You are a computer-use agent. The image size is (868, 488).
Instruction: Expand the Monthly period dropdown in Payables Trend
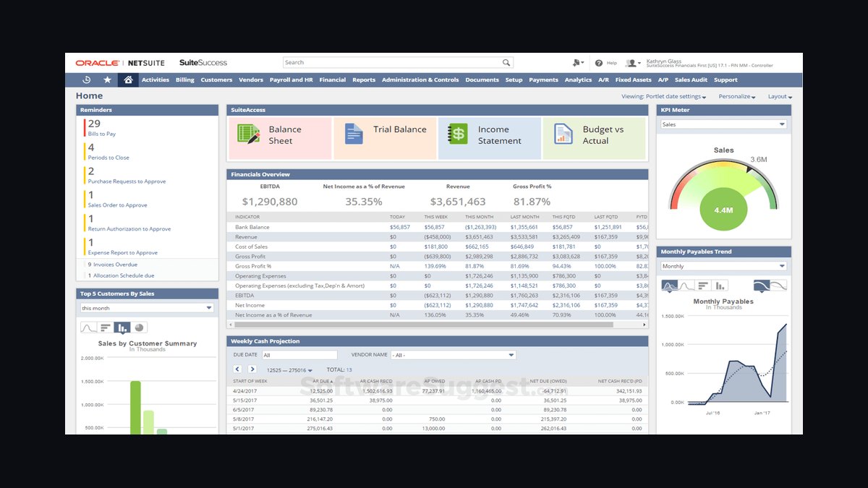(723, 266)
